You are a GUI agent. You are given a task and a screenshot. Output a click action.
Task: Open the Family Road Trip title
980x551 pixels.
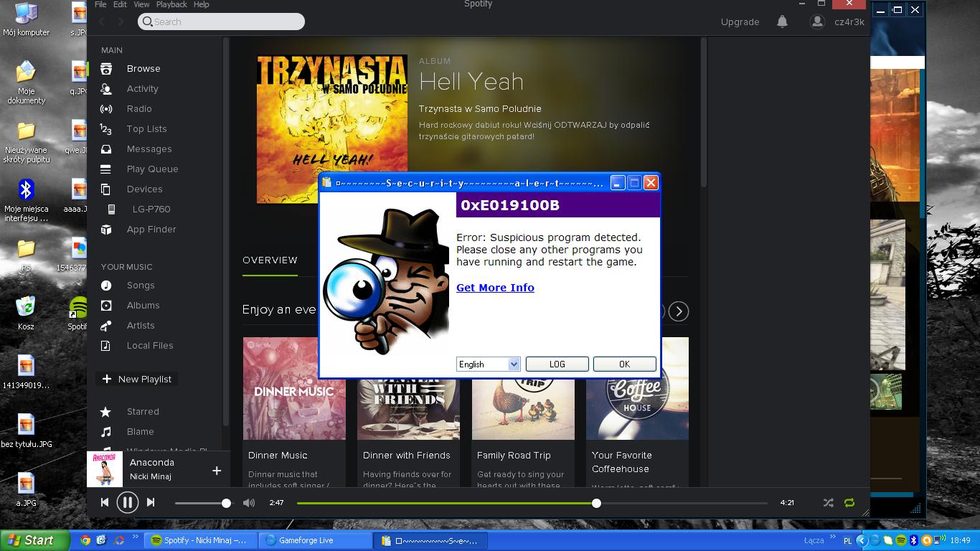click(x=514, y=456)
